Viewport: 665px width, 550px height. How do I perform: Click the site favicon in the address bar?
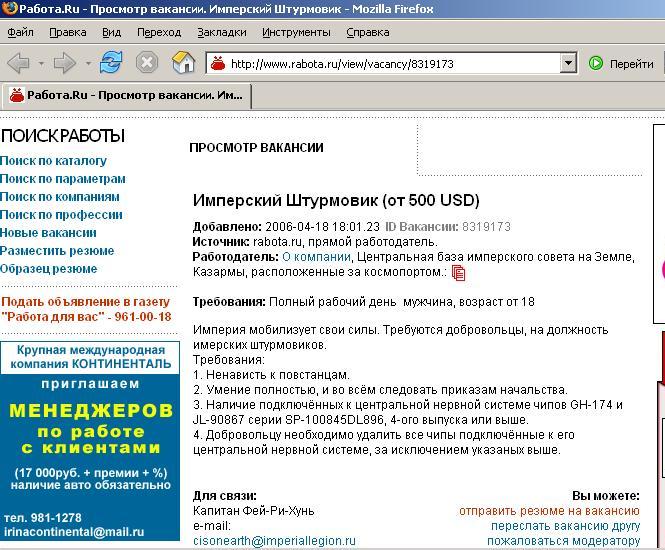point(218,63)
